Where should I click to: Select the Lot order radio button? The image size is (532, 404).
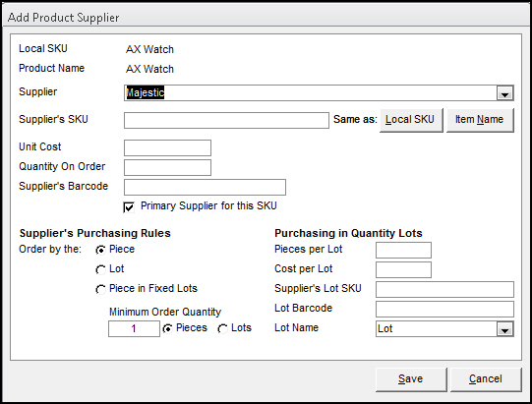pos(100,269)
